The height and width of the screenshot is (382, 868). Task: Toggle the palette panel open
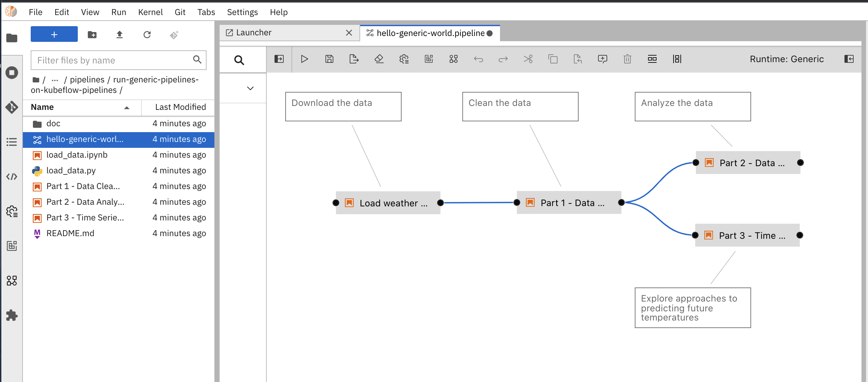coord(279,58)
